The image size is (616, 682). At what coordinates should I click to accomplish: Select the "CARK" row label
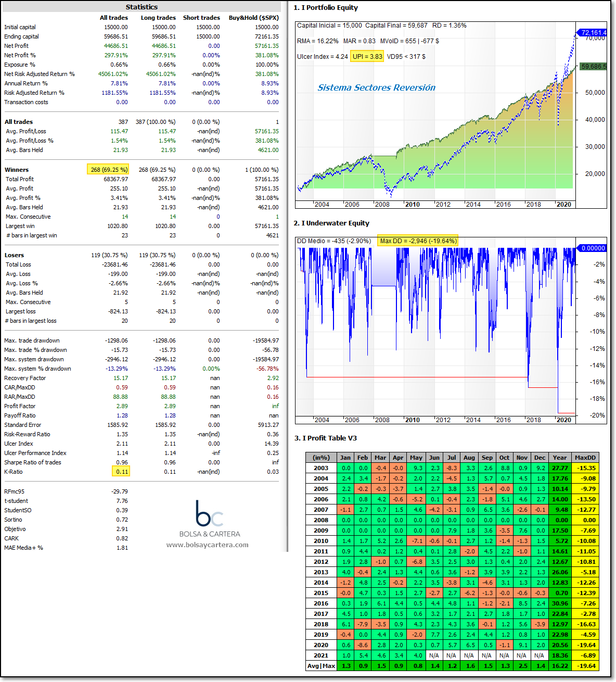click(11, 538)
